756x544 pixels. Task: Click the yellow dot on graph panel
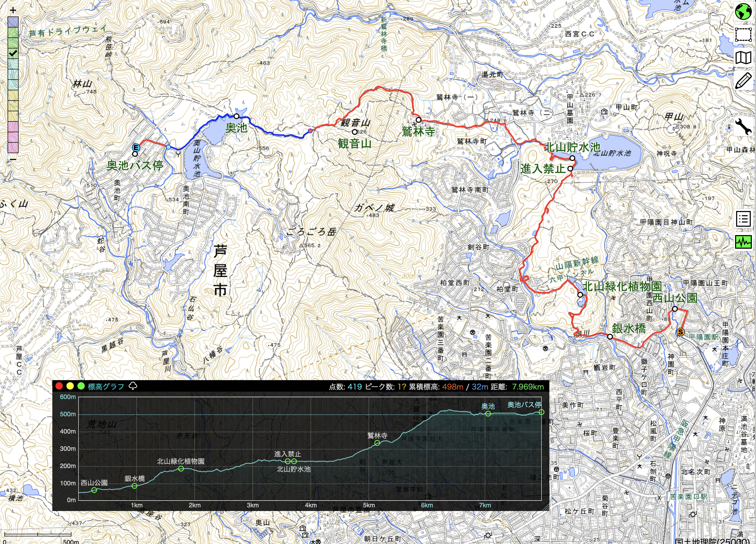pos(70,386)
